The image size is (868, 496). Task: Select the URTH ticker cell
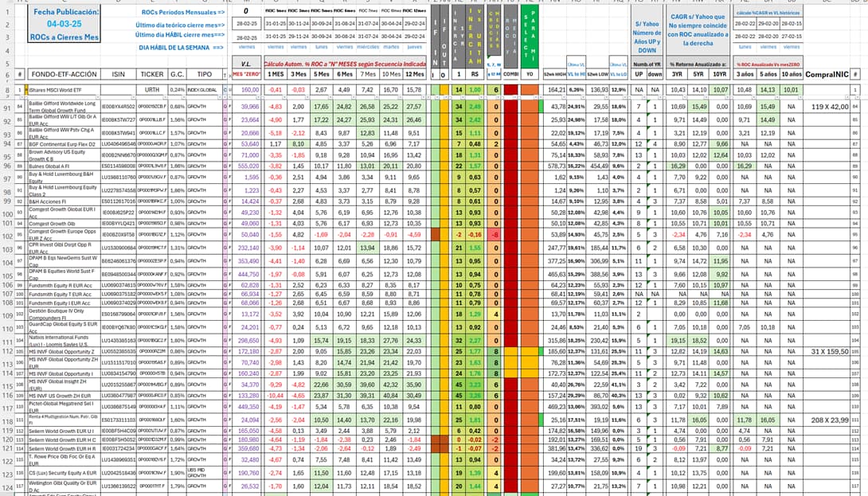pyautogui.click(x=152, y=90)
